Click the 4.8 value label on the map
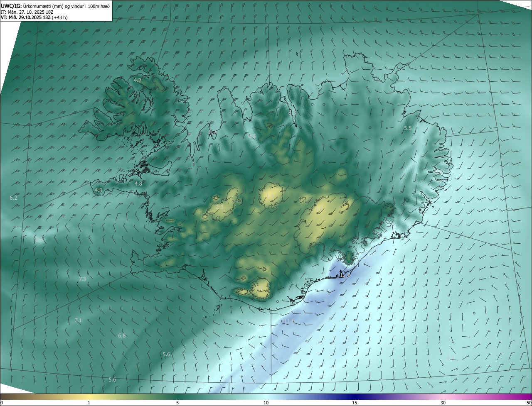The height and width of the screenshot is (406, 532). tap(138, 183)
